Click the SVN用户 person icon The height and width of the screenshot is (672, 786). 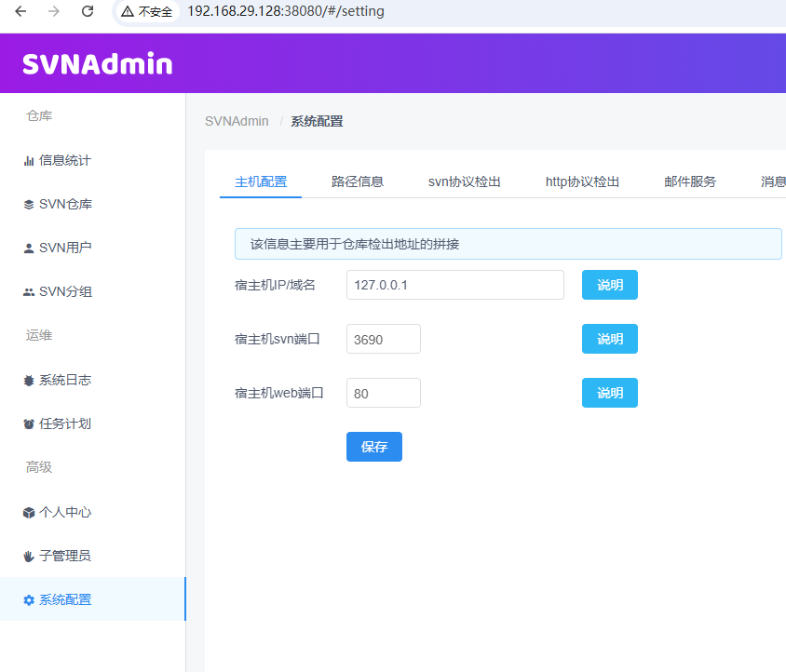[x=29, y=249]
